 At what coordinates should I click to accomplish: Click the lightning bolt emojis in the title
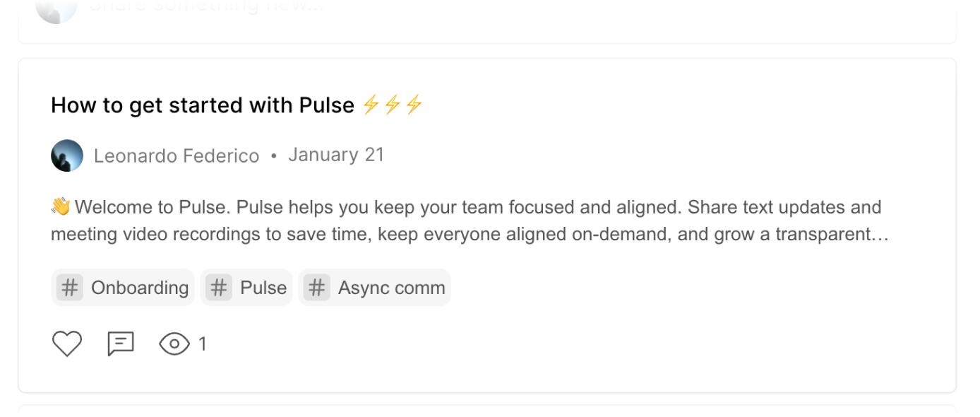[392, 105]
